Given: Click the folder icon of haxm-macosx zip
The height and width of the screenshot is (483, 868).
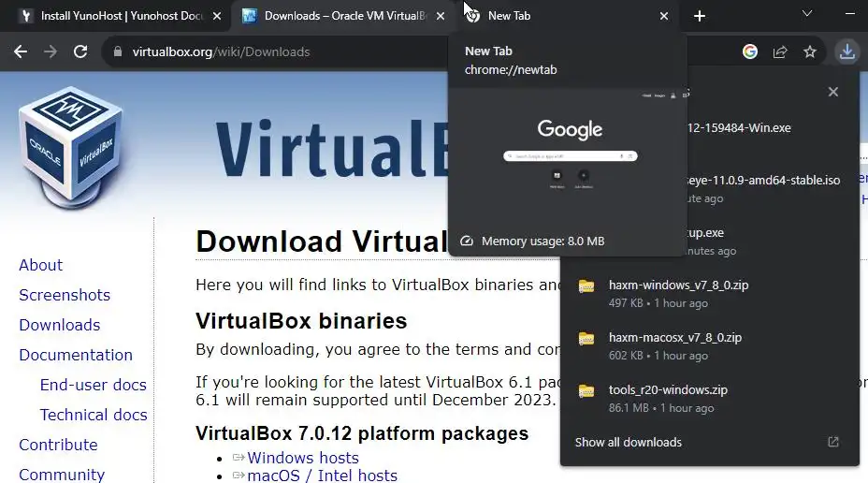Looking at the screenshot, I should click(x=586, y=339).
